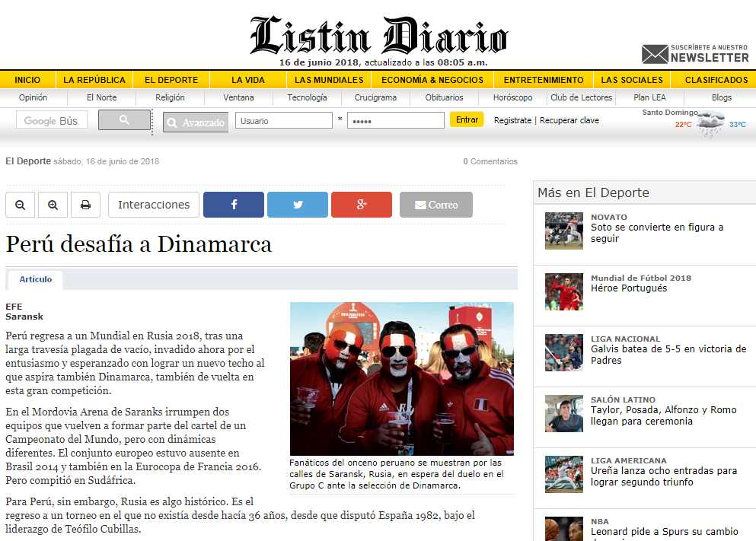Click the Peruvian fans article photo
756x541 pixels.
tap(402, 379)
